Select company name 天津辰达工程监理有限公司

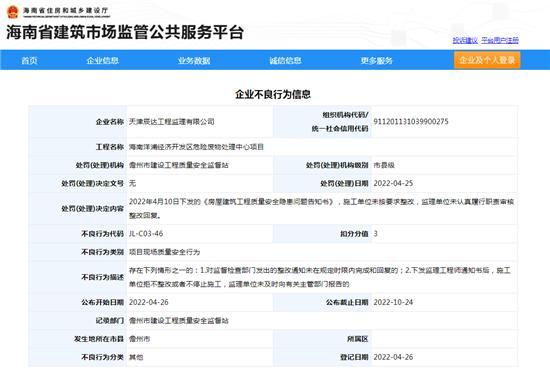[172, 121]
